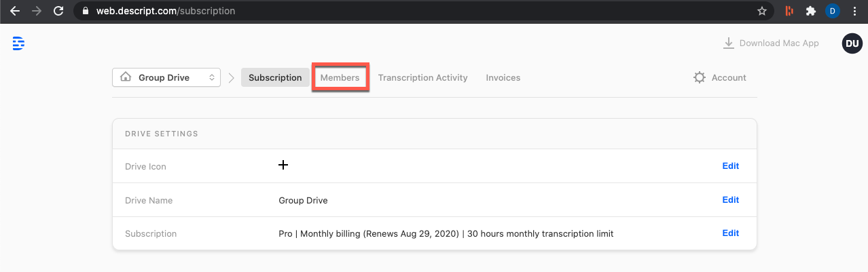Expand the Group Drive dropdown
This screenshot has width=868, height=272.
point(166,77)
